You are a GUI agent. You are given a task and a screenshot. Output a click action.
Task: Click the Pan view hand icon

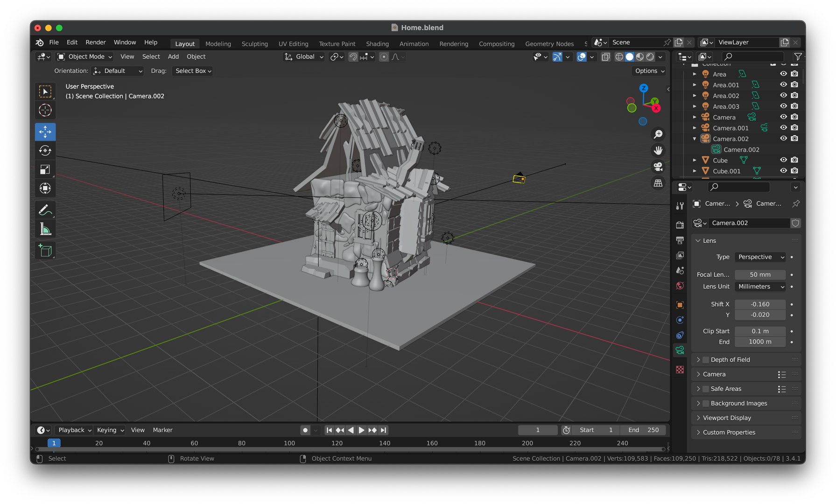tap(658, 150)
